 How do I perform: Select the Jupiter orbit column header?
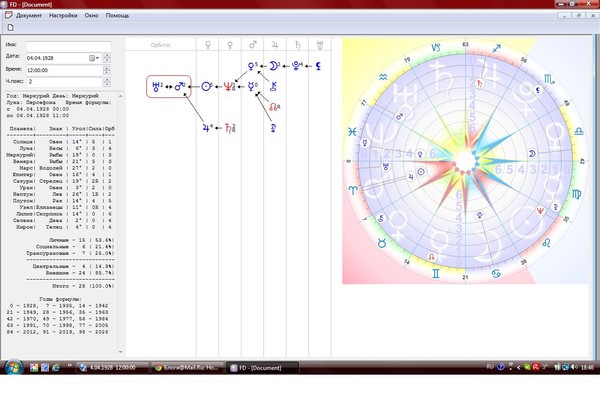pyautogui.click(x=275, y=45)
